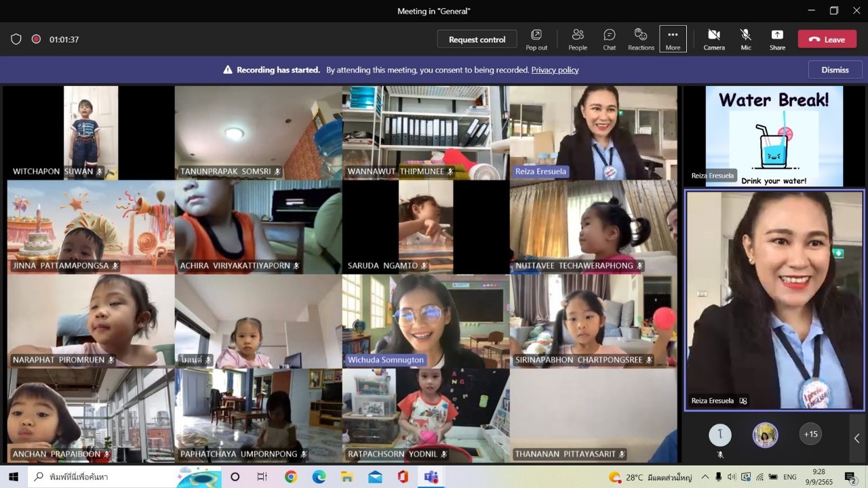
Task: Leave the meeting
Action: [827, 39]
